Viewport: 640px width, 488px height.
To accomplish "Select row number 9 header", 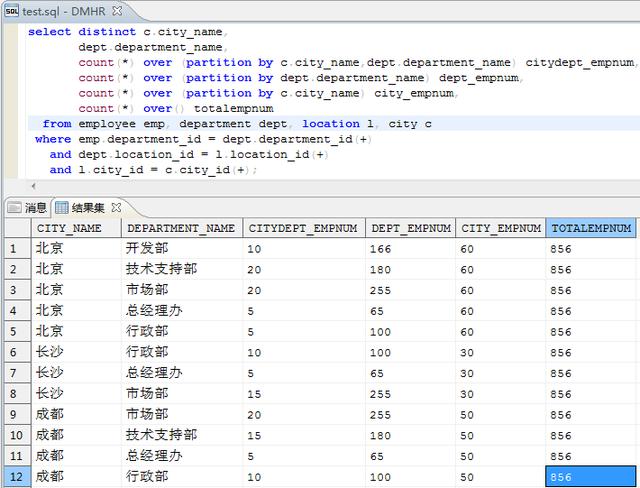I will tap(17, 415).
